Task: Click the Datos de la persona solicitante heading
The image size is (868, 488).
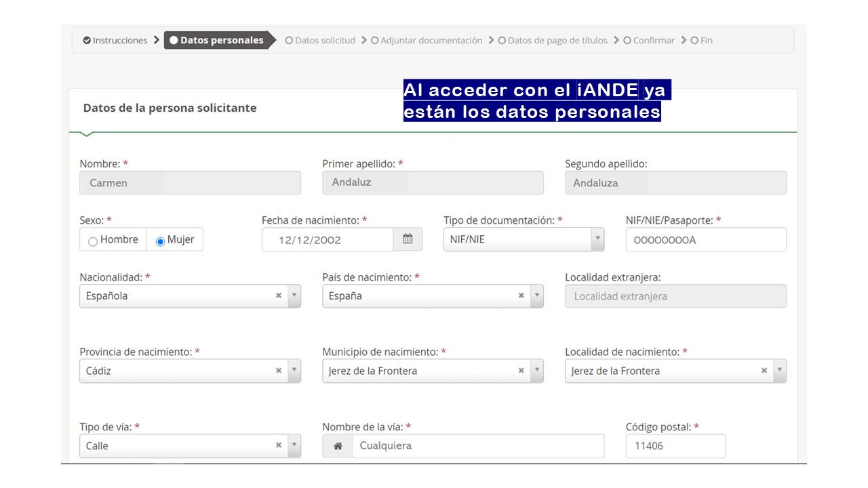Action: [170, 108]
